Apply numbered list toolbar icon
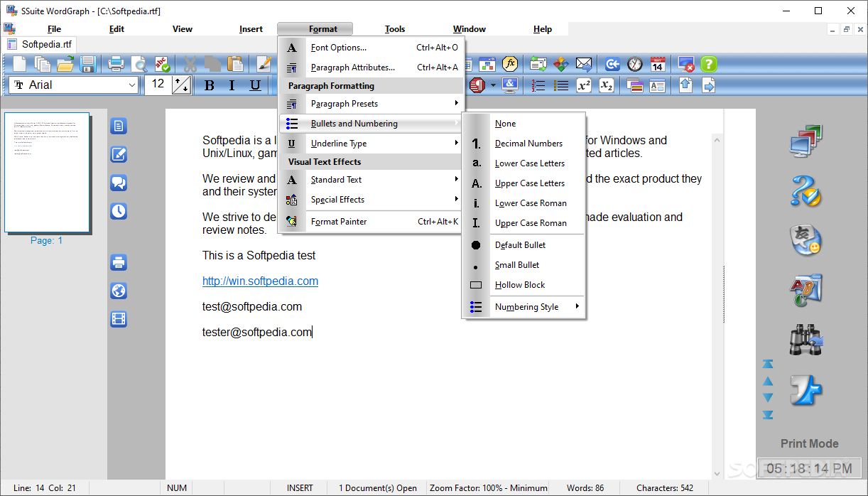 point(538,85)
